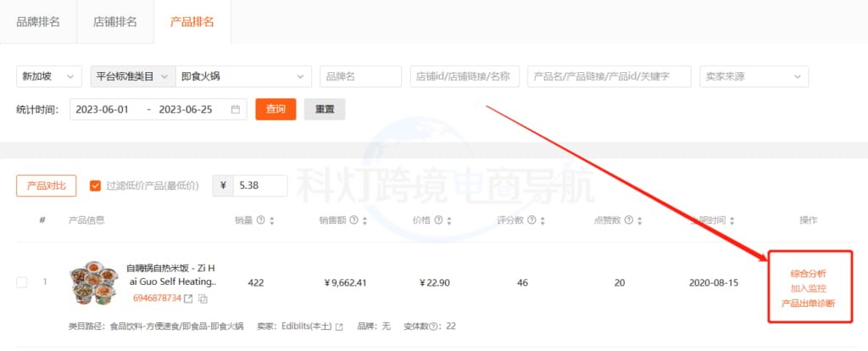This screenshot has height=351, width=868.
Task: Open the 卖家来源 dropdown
Action: (754, 76)
